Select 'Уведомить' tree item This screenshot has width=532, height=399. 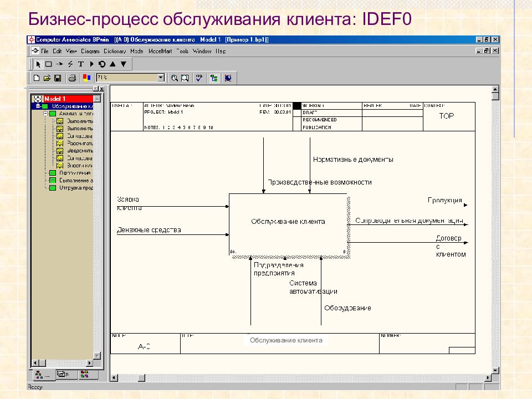pos(80,151)
